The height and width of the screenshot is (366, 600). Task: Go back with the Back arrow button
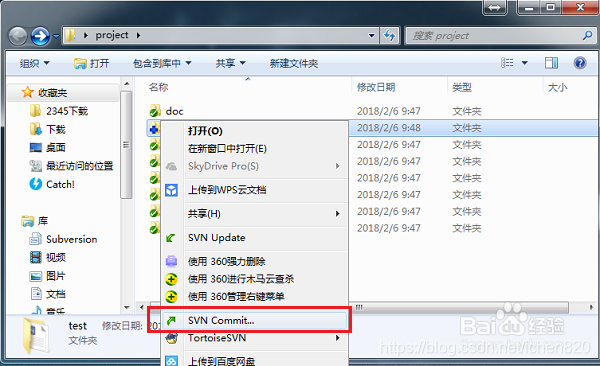click(x=18, y=36)
